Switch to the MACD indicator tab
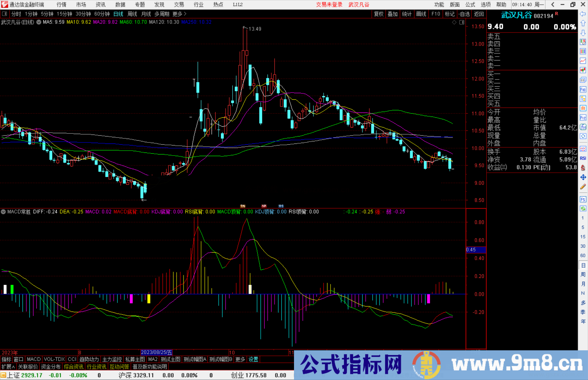Screen dimensions: 588x380 33,359
